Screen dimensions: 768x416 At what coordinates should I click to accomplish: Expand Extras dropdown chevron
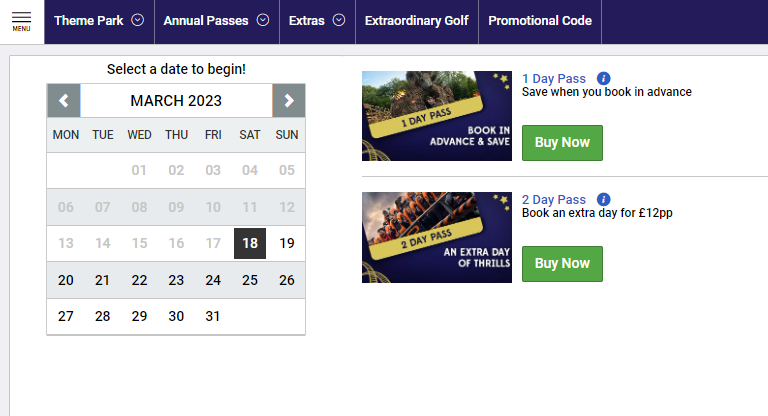pyautogui.click(x=339, y=20)
